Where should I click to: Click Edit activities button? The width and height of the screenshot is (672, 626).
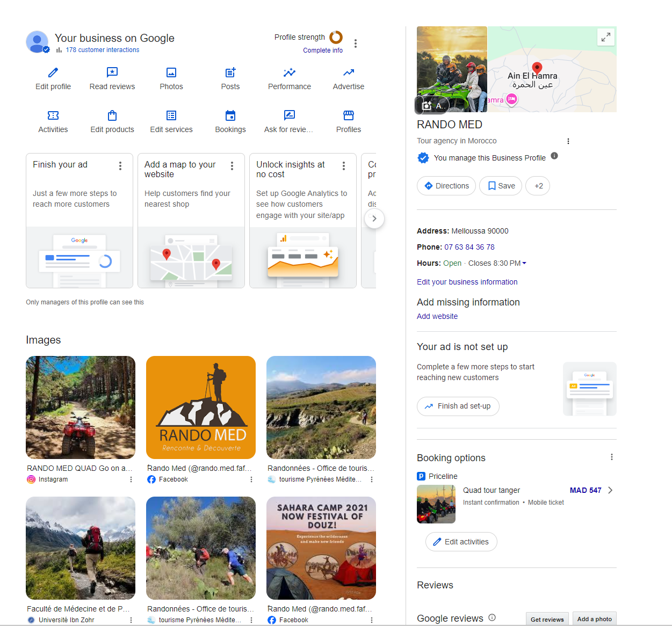(461, 542)
